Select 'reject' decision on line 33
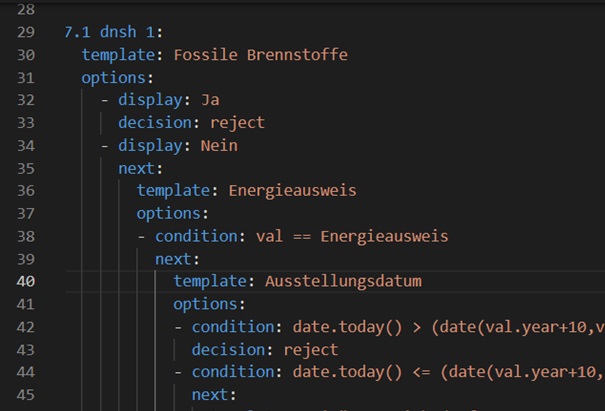The image size is (605, 411). pos(237,122)
